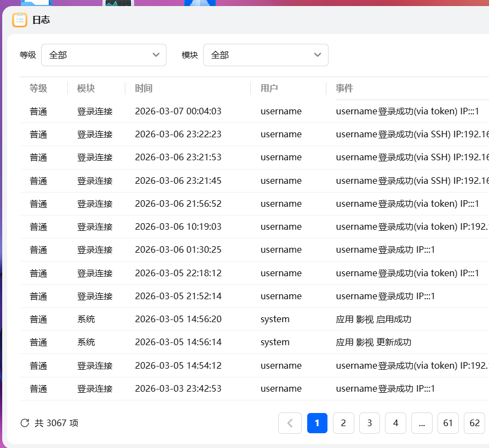Click the log app icon in title bar

(20, 20)
